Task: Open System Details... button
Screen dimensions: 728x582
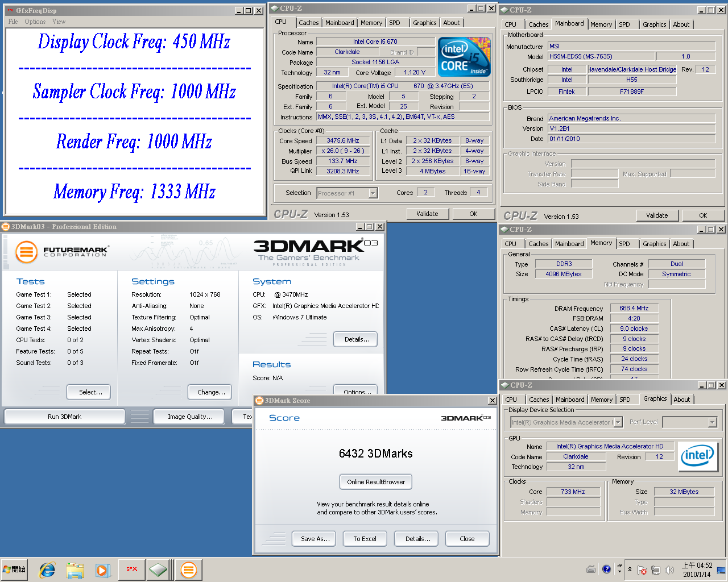Action: click(x=357, y=339)
